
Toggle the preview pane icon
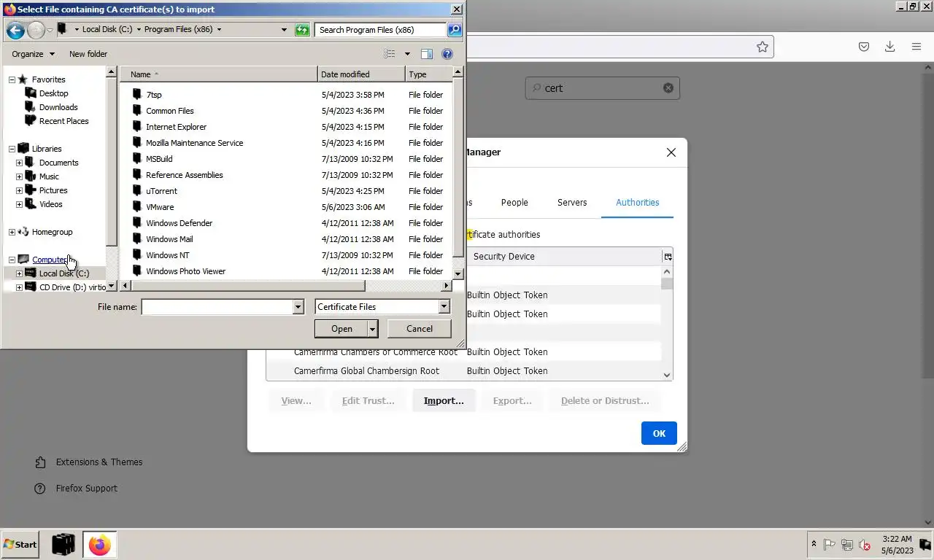point(427,54)
